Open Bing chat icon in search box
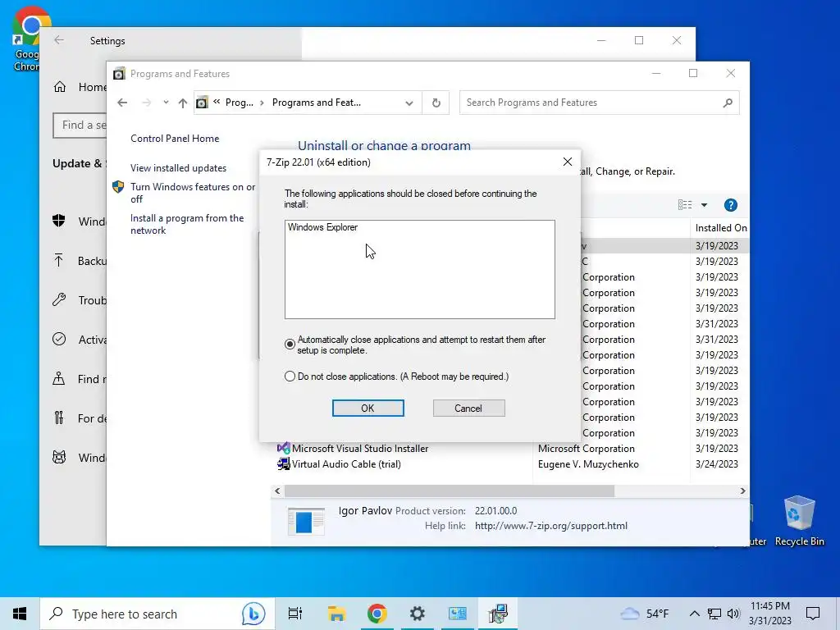 click(253, 614)
